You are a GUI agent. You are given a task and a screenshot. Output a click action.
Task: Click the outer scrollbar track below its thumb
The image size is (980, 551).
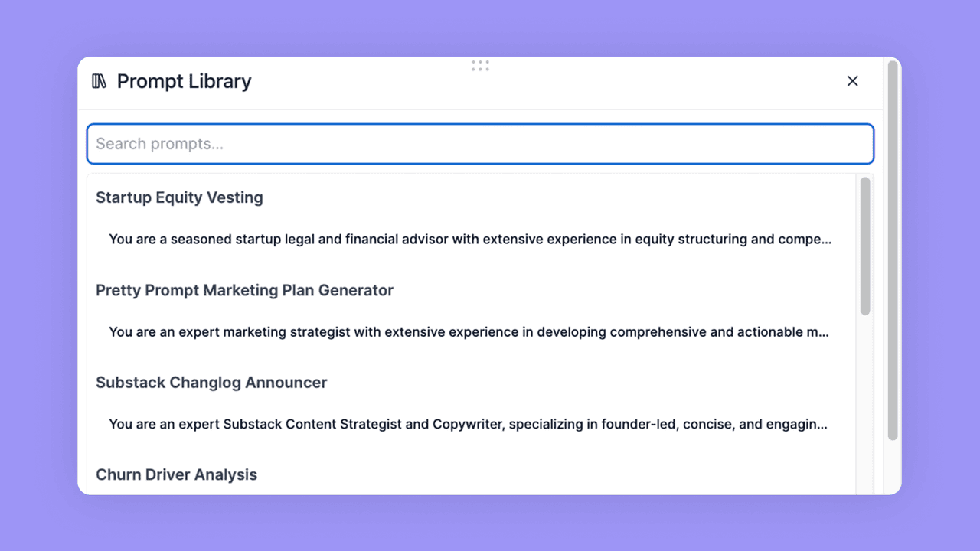tap(892, 467)
